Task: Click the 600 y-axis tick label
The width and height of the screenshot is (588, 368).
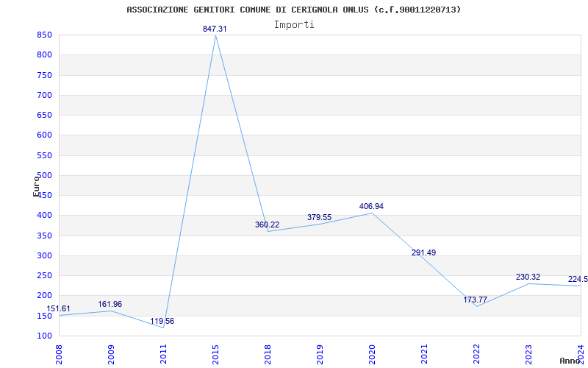Action: (x=44, y=135)
